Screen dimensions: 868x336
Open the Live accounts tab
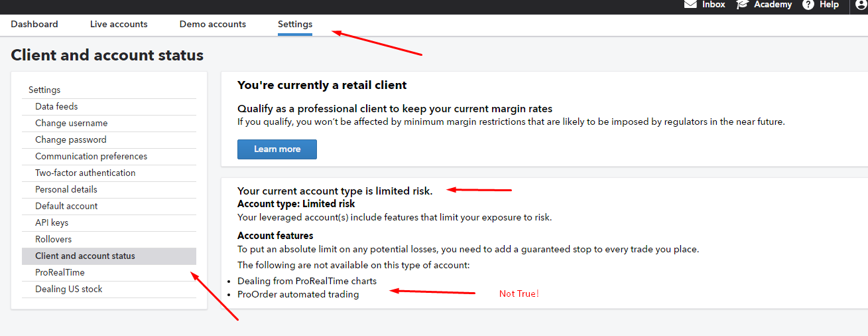click(119, 24)
